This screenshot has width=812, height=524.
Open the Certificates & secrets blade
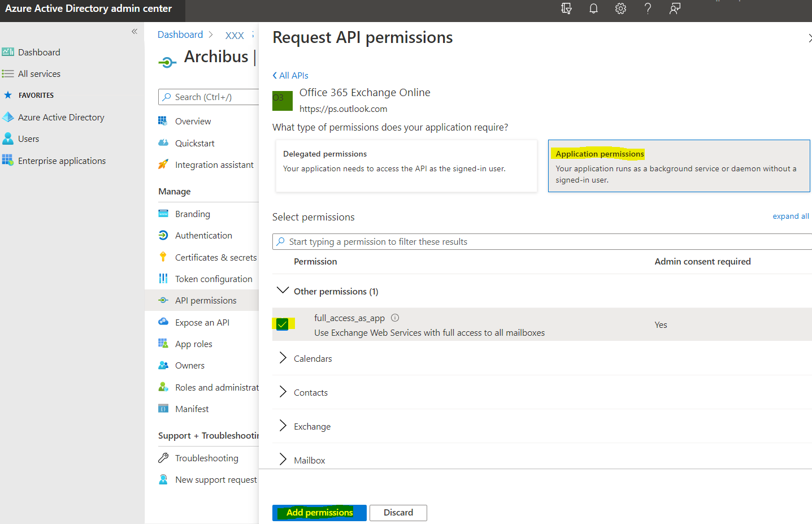(x=216, y=257)
